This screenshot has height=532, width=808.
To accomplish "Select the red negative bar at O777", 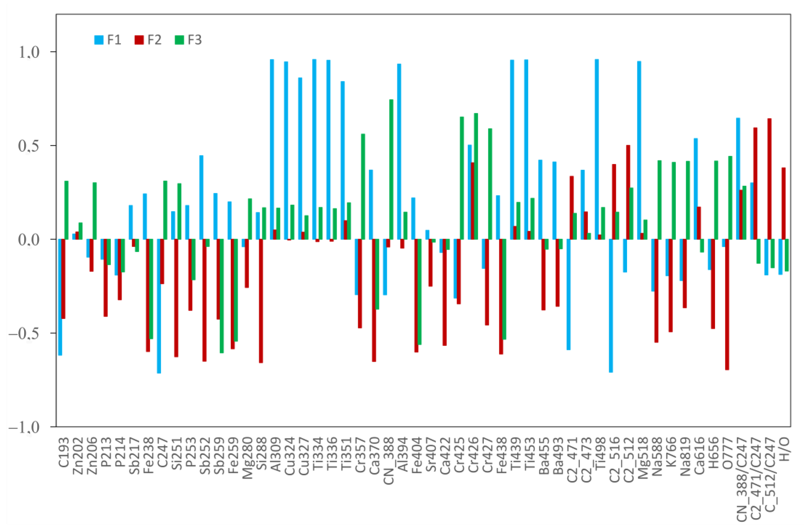I will (727, 304).
